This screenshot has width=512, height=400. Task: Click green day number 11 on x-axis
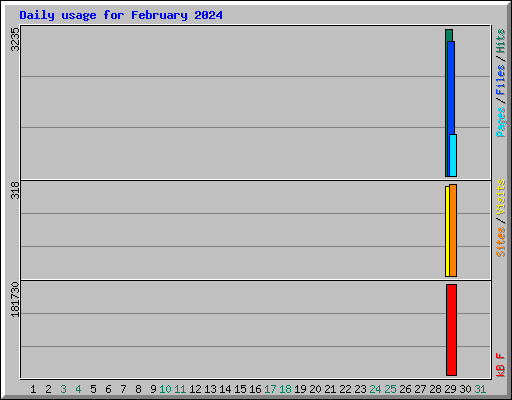click(180, 389)
